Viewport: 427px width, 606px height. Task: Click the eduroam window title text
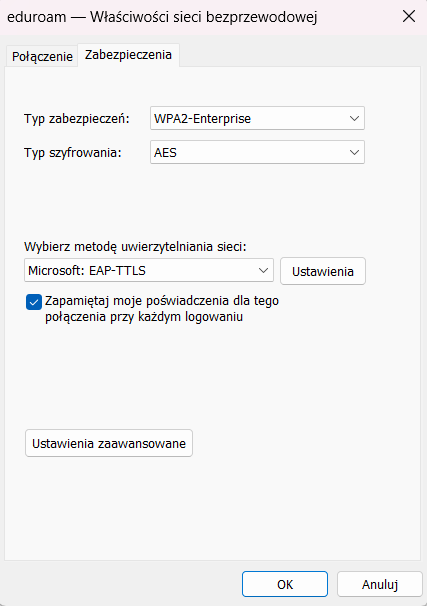pos(162,17)
